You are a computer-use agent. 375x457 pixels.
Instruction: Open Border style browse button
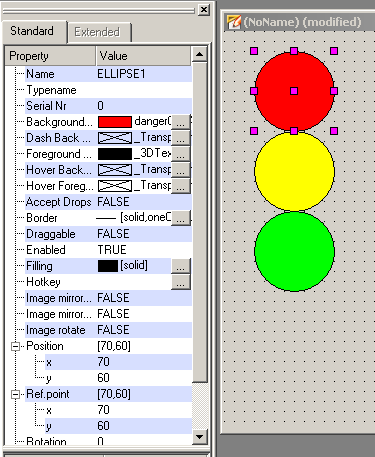pyautogui.click(x=181, y=218)
